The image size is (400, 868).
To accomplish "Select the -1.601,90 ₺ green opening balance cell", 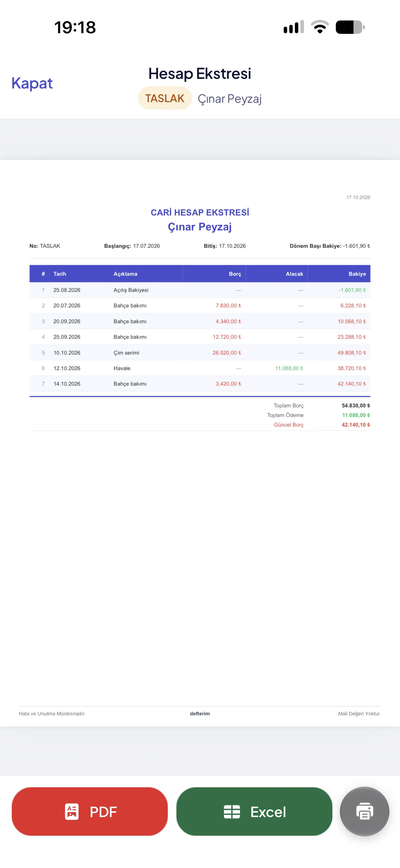I will (352, 290).
